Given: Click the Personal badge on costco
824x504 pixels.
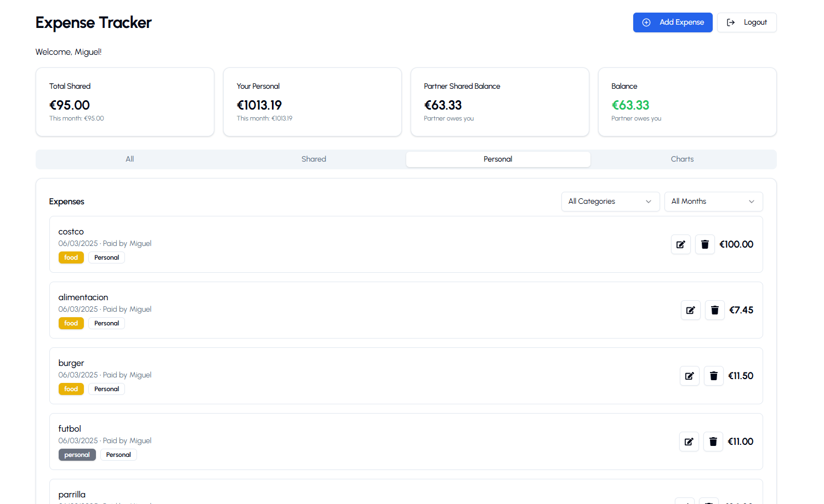Looking at the screenshot, I should pyautogui.click(x=107, y=257).
